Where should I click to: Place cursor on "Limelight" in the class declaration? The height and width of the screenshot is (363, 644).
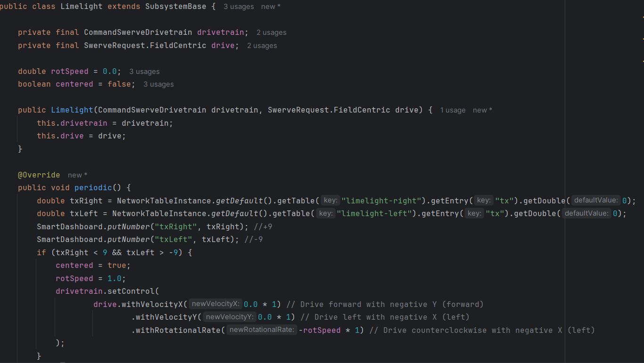(x=82, y=7)
